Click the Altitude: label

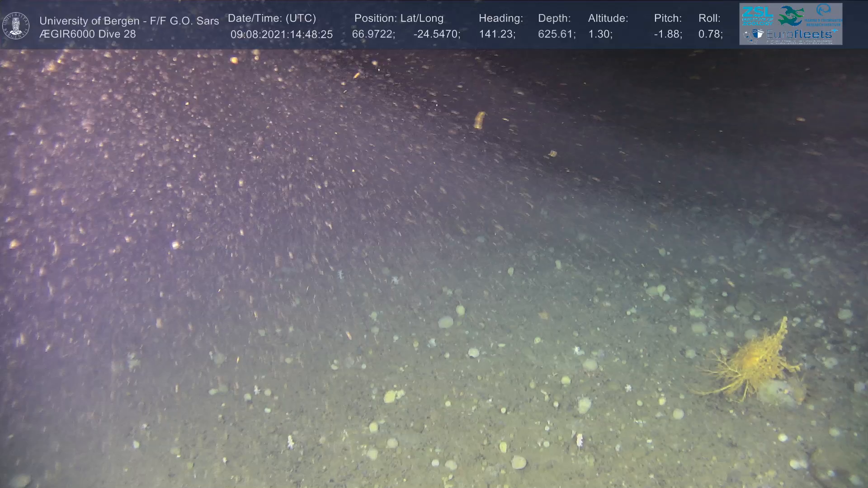click(608, 19)
